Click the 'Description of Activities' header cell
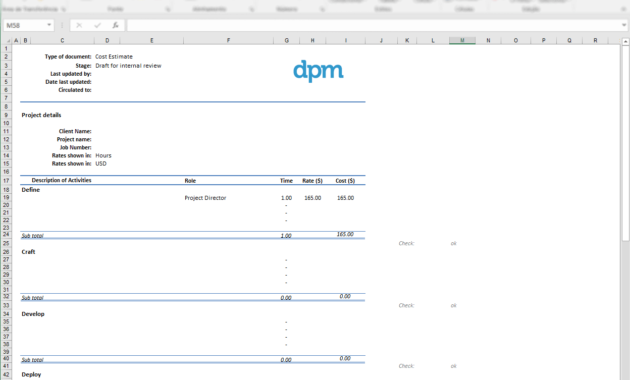This screenshot has height=380, width=630. [x=61, y=180]
